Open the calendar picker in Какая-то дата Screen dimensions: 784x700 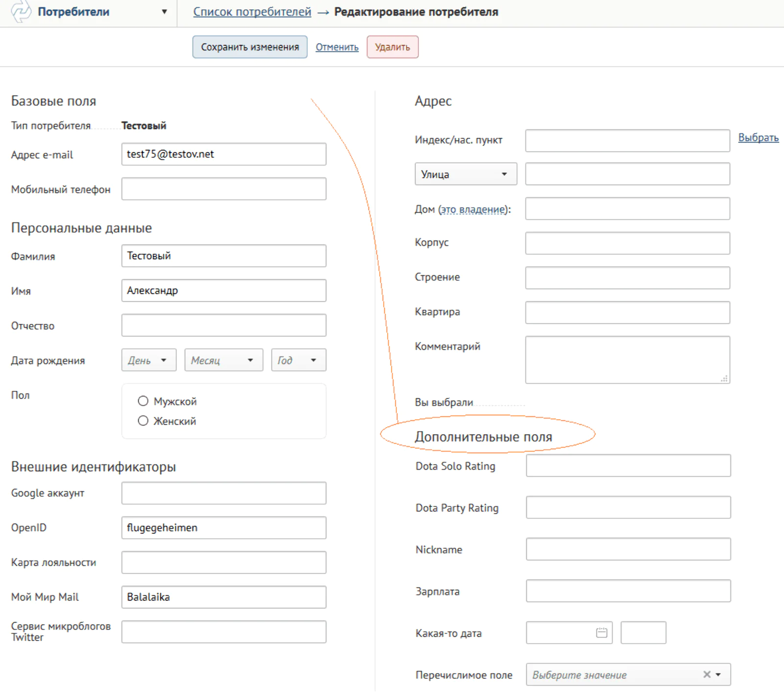point(602,633)
